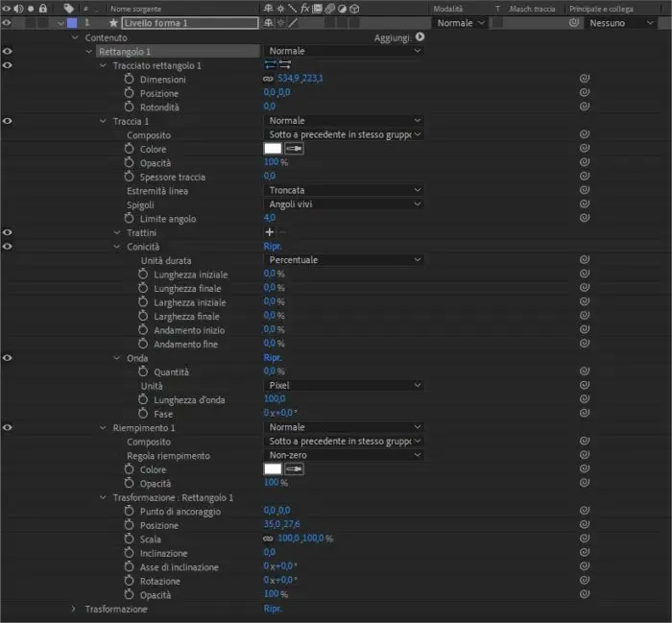Click the stopwatch icon next to Dimensioni
672x623 pixels.
[x=129, y=79]
